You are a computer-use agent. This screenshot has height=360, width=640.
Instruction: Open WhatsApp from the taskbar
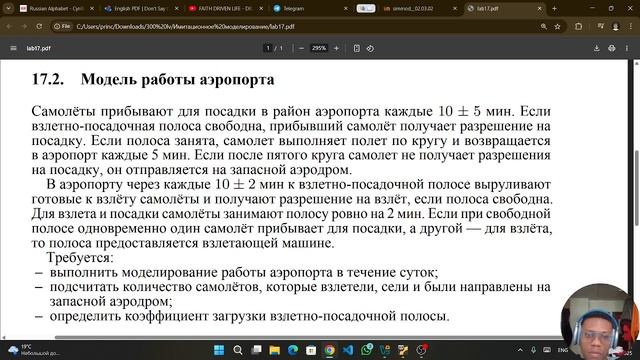point(367,350)
